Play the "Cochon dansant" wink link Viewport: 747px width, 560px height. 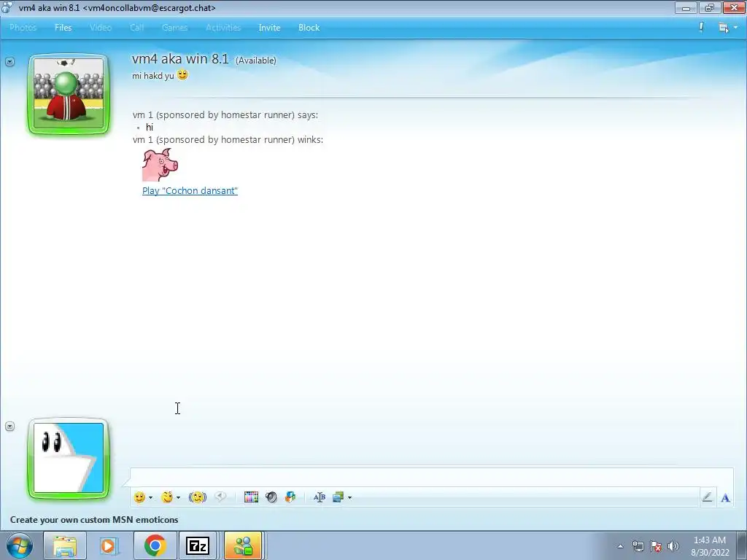tap(190, 190)
